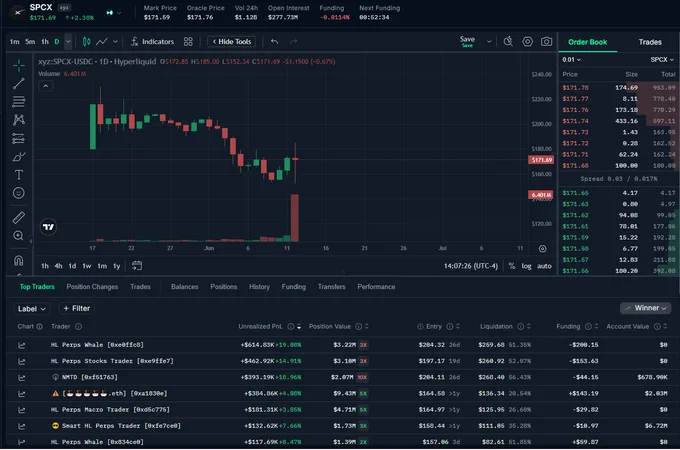Screen dimensions: 680x450
Task: Collapse the chart legend chevron
Action: (x=46, y=86)
